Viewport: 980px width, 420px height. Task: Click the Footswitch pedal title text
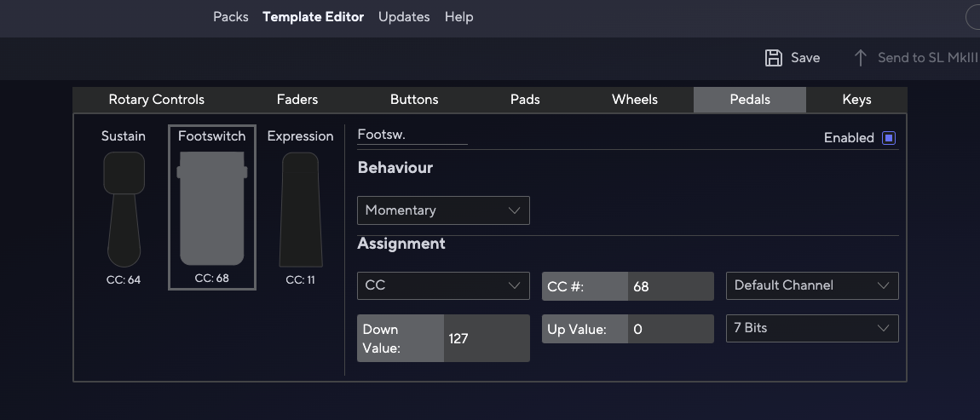(212, 135)
